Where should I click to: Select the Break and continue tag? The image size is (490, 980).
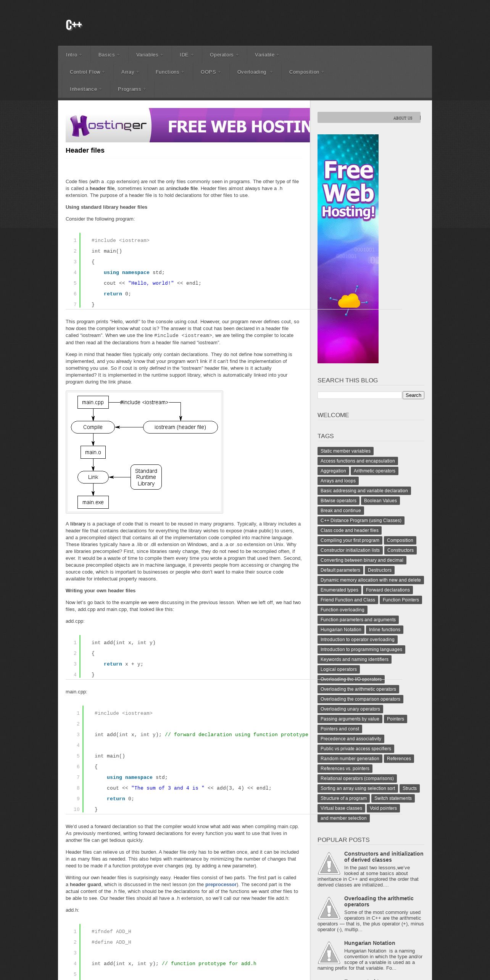(x=341, y=511)
